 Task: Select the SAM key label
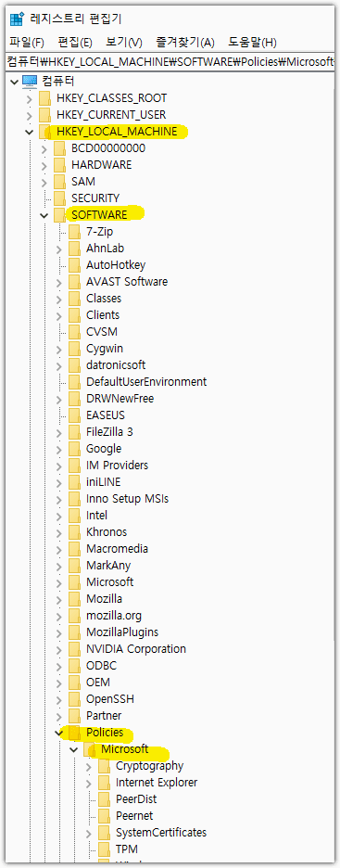[x=83, y=182]
